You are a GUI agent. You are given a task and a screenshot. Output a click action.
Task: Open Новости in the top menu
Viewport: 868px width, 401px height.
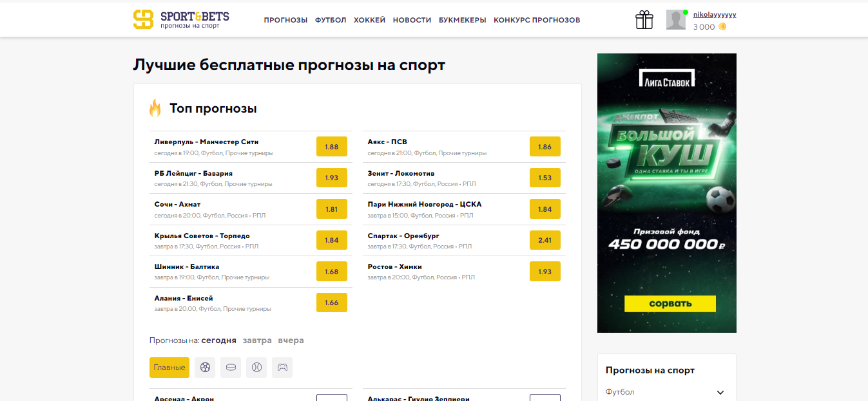(412, 20)
